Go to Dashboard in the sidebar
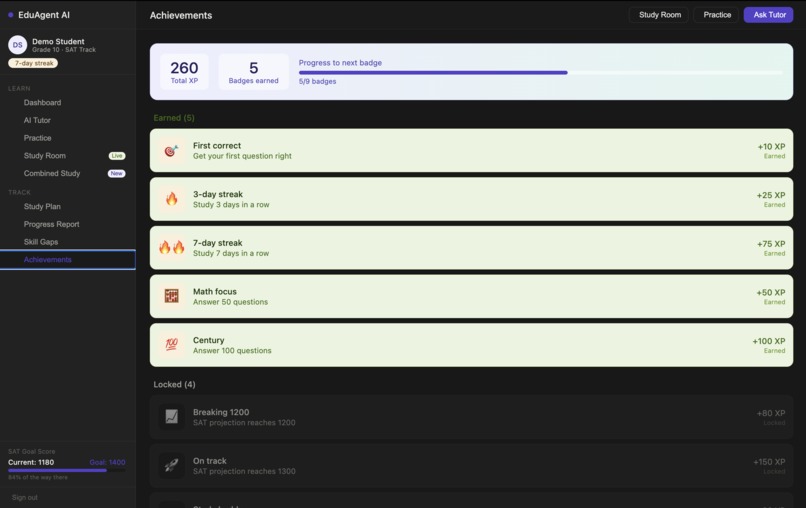Image resolution: width=806 pixels, height=508 pixels. 68,102
